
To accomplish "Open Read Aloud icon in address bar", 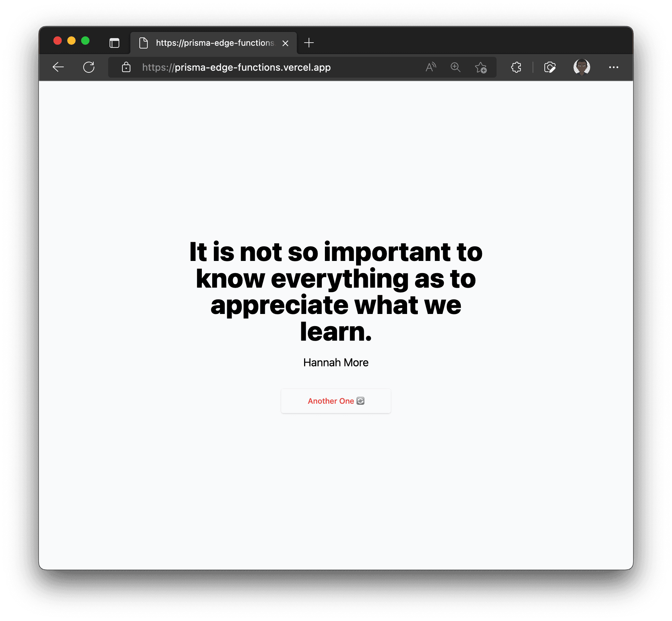I will [x=431, y=67].
